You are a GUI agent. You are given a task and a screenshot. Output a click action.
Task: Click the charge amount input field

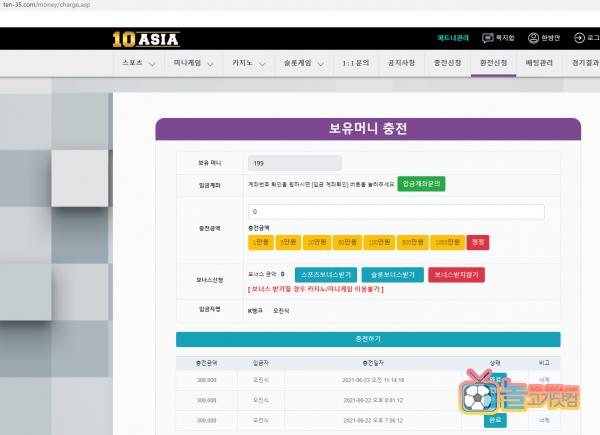[396, 212]
